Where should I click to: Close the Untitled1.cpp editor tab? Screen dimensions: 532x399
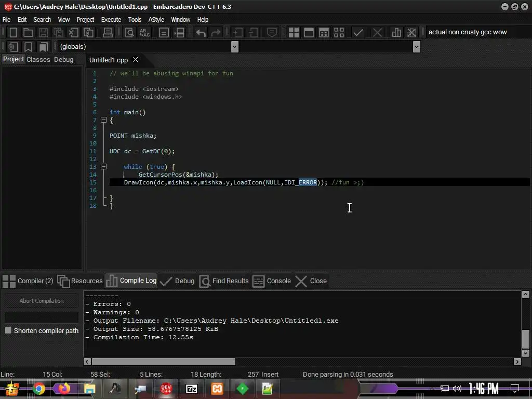click(x=136, y=59)
